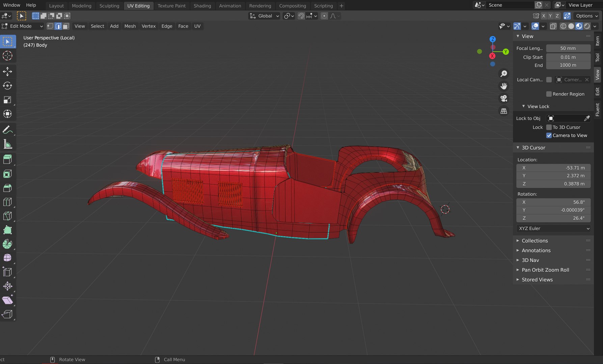Activate the Transform tool
Viewport: 603px width, 364px height.
7,114
